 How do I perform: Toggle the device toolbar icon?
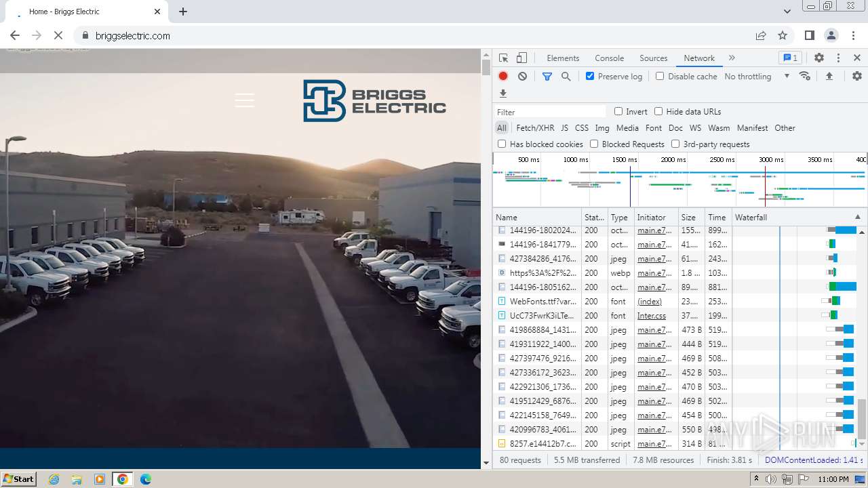521,58
